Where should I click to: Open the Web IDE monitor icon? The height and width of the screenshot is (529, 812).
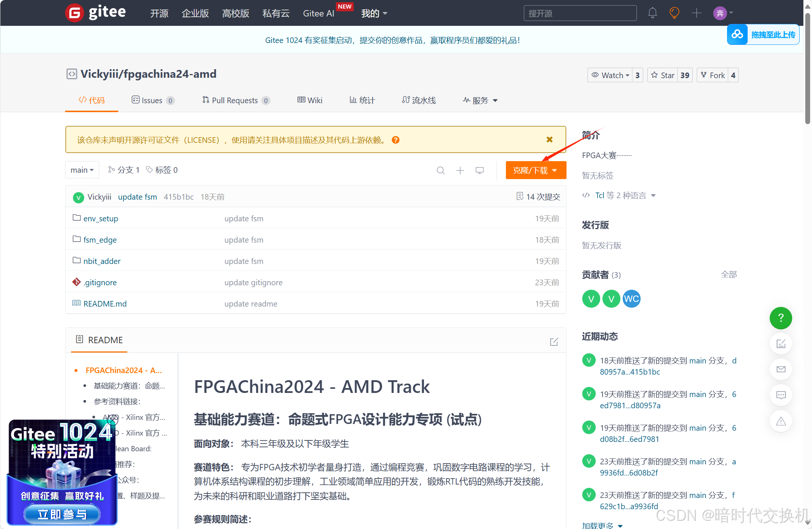[x=479, y=170]
